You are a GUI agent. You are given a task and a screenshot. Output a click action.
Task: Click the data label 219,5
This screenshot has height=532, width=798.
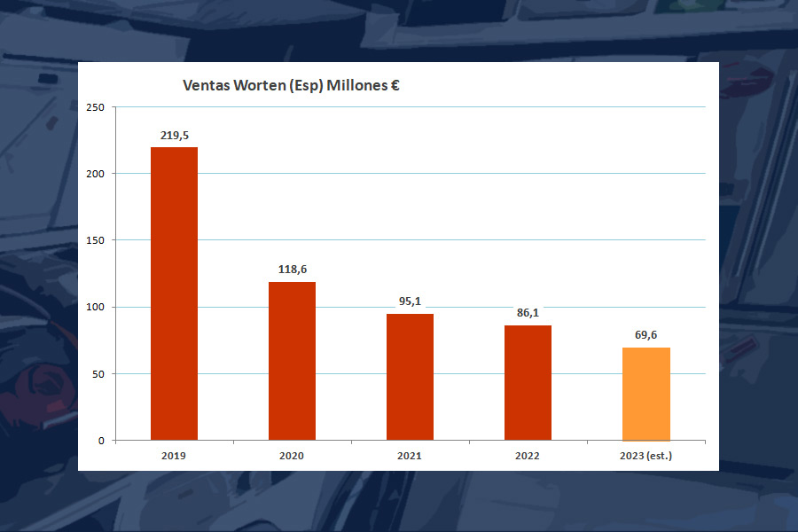coord(175,136)
